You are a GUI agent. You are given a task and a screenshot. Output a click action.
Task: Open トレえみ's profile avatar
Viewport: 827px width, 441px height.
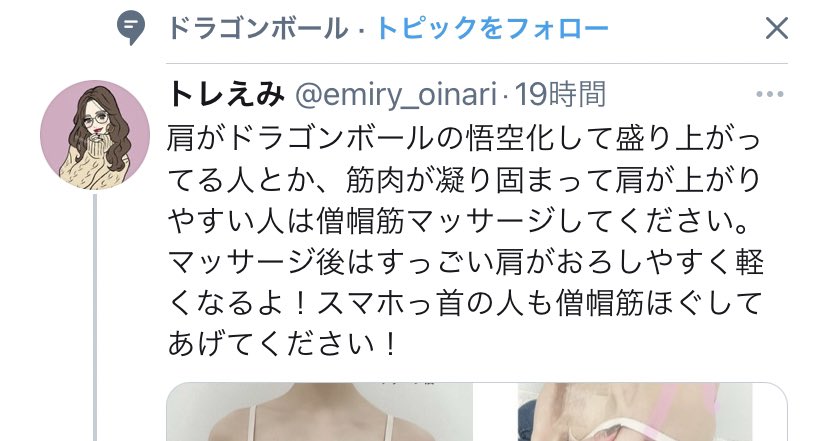[x=95, y=135]
